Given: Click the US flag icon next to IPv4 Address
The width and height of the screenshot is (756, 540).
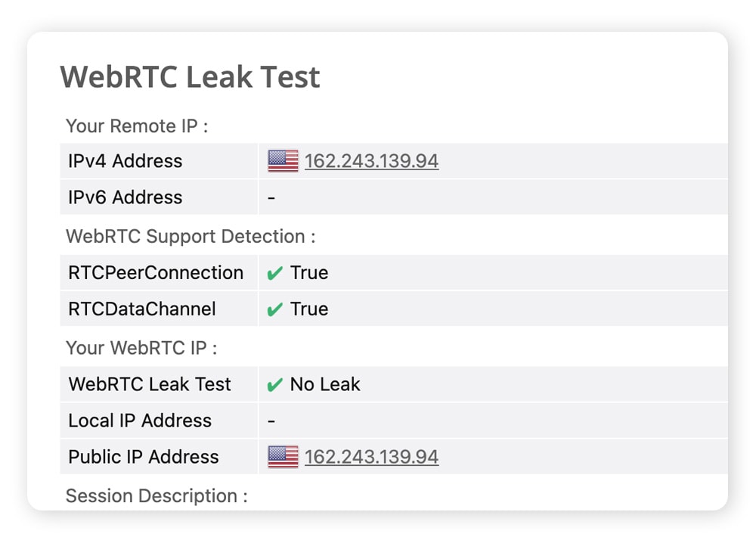Looking at the screenshot, I should click(x=281, y=160).
